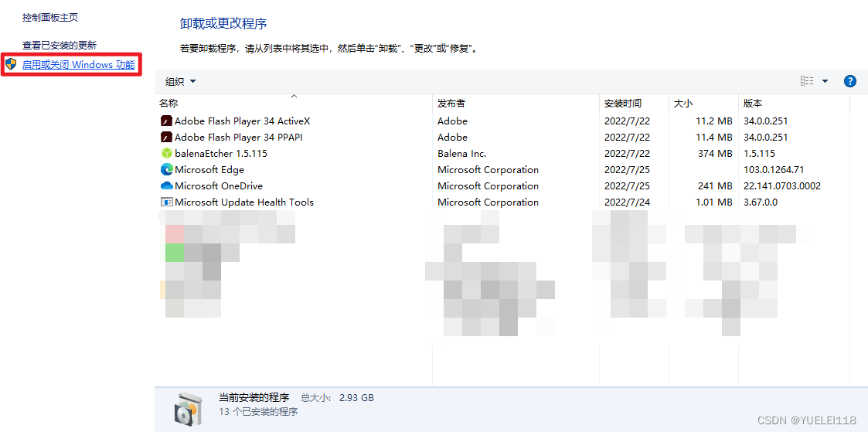Select the Microsoft OneDrive entry name
868x432 pixels.
pyautogui.click(x=219, y=185)
